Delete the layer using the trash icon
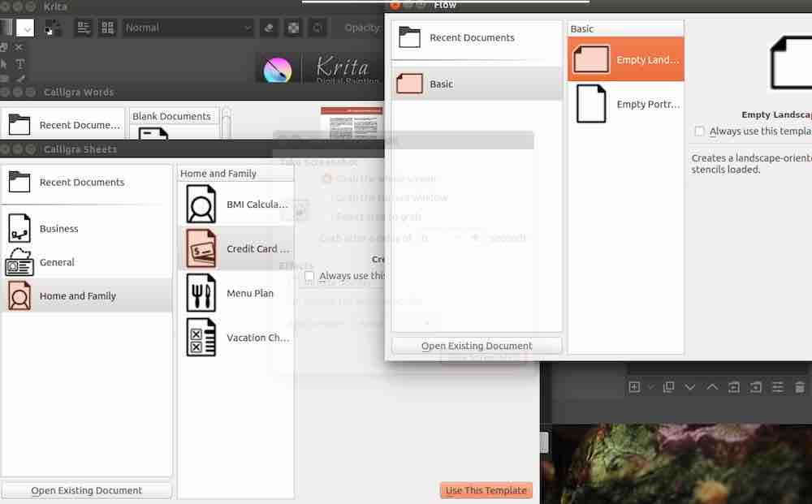This screenshot has width=812, height=504. [800, 387]
